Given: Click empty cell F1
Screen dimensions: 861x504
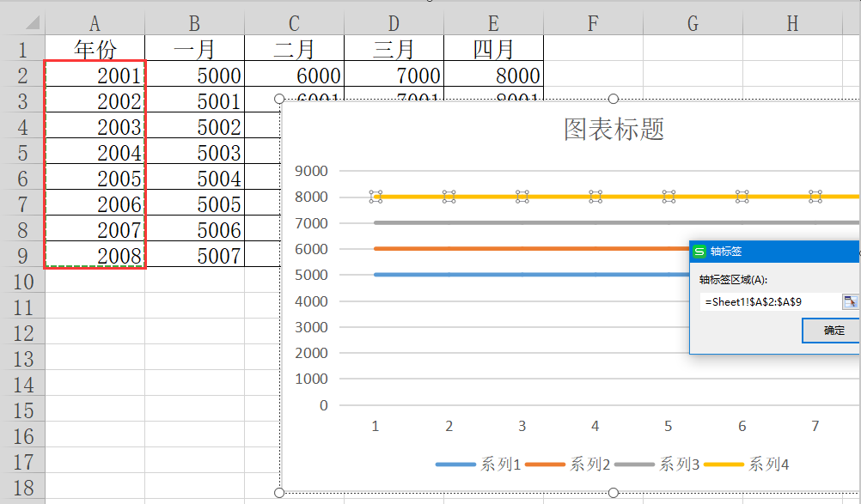Looking at the screenshot, I should click(593, 49).
